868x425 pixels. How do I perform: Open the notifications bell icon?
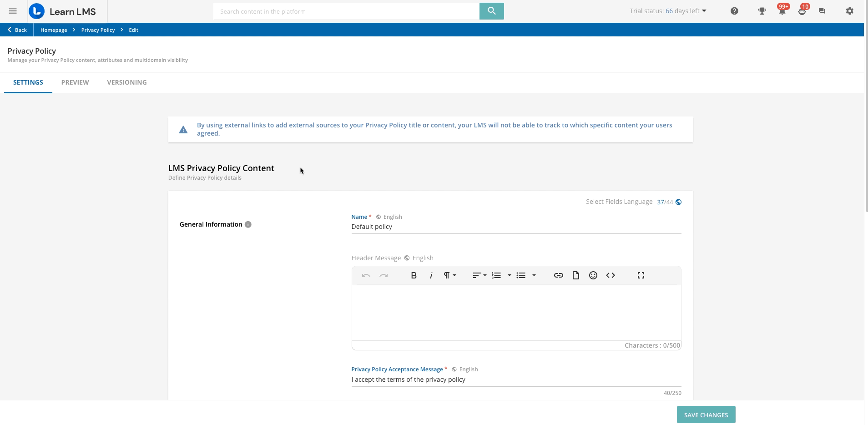[x=782, y=11]
